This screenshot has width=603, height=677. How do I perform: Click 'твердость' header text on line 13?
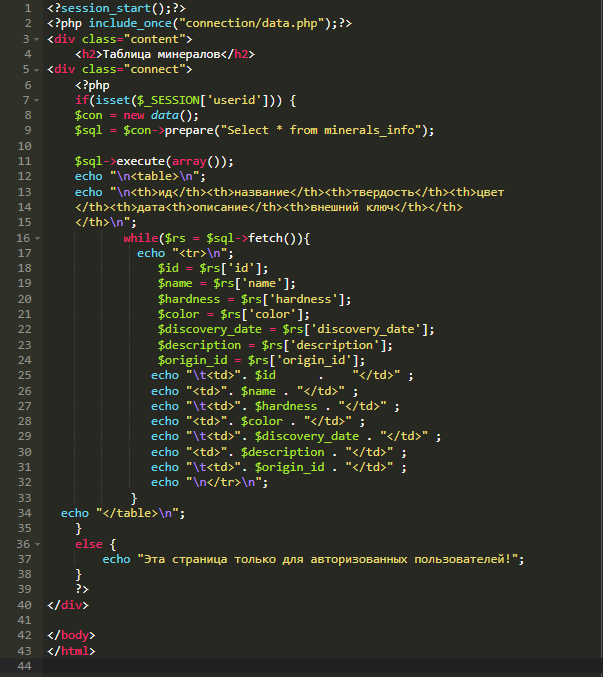tap(383, 192)
